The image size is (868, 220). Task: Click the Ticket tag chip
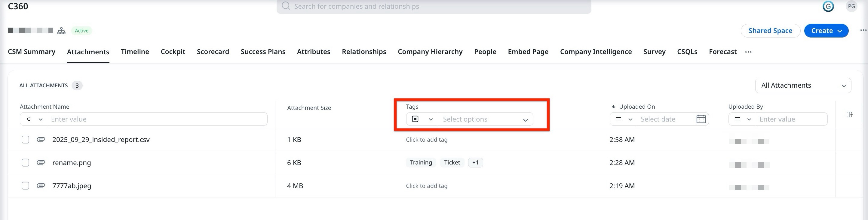[x=452, y=162]
